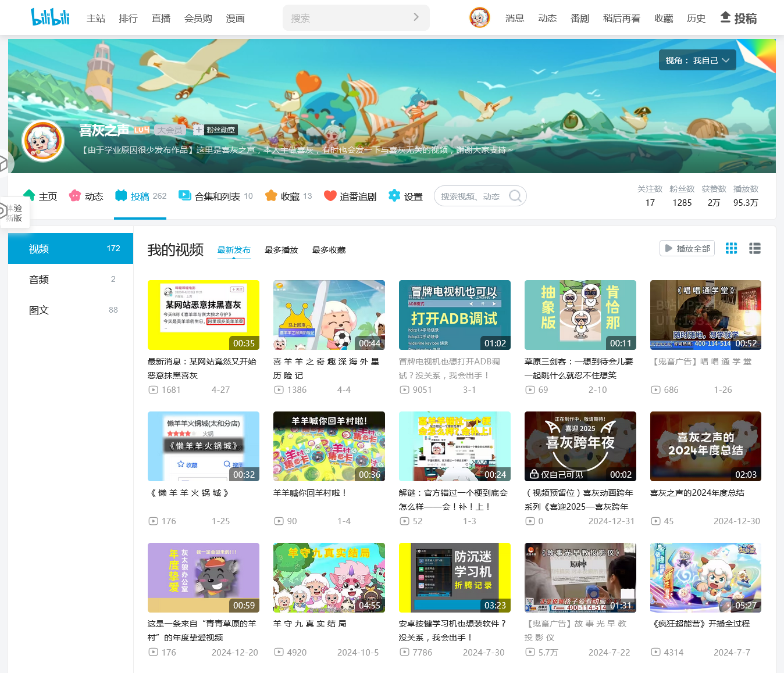Switch to list view icon
Image resolution: width=784 pixels, height=673 pixels.
[x=755, y=248]
